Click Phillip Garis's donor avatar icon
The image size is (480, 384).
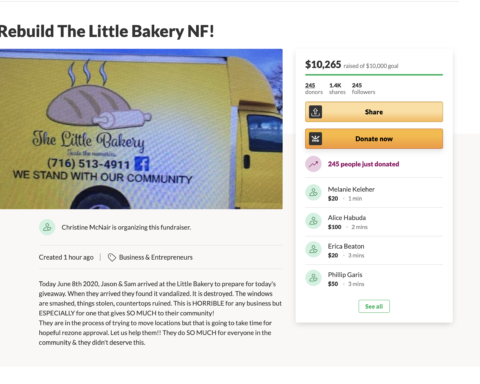313,278
